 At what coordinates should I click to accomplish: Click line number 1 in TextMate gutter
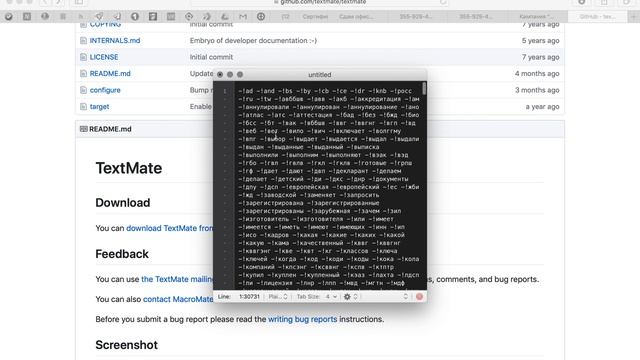click(225, 91)
